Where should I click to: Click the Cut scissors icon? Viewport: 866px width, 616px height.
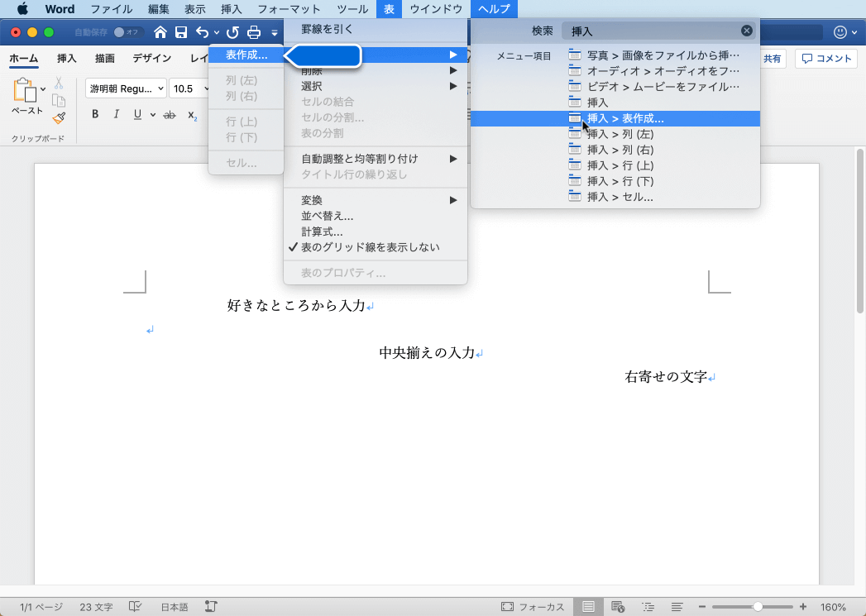[59, 83]
